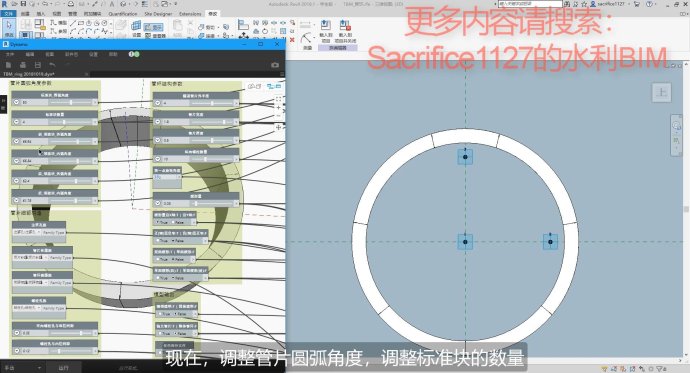
Task: Open the Dynamo 文件 menu
Action: (10, 54)
